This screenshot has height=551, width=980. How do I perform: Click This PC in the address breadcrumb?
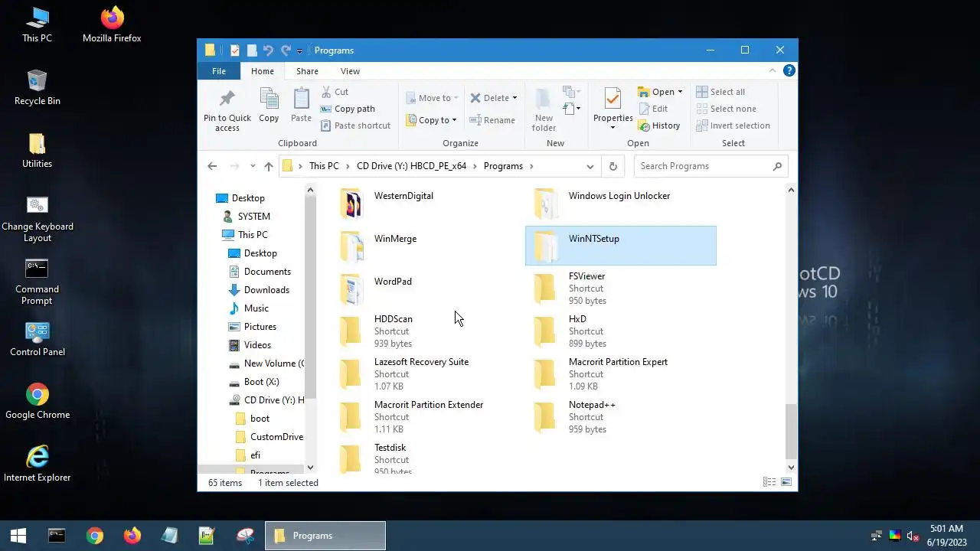click(x=324, y=166)
